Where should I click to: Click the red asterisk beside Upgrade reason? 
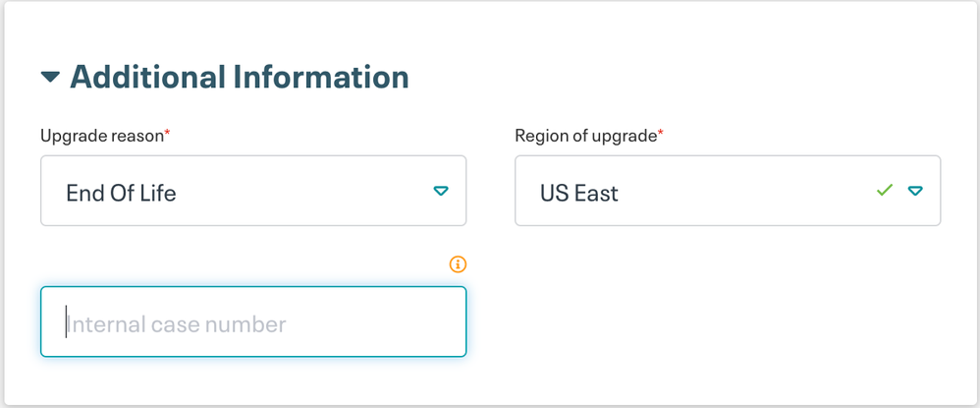point(167,134)
